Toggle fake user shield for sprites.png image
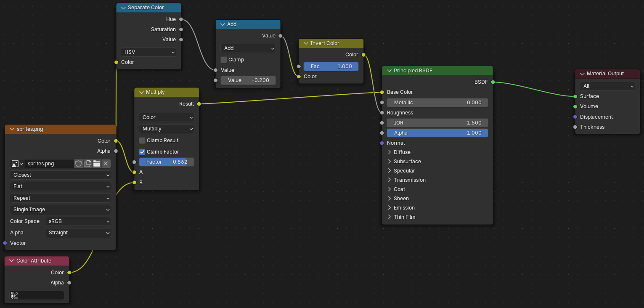Image resolution: width=644 pixels, height=308 pixels. [x=79, y=164]
